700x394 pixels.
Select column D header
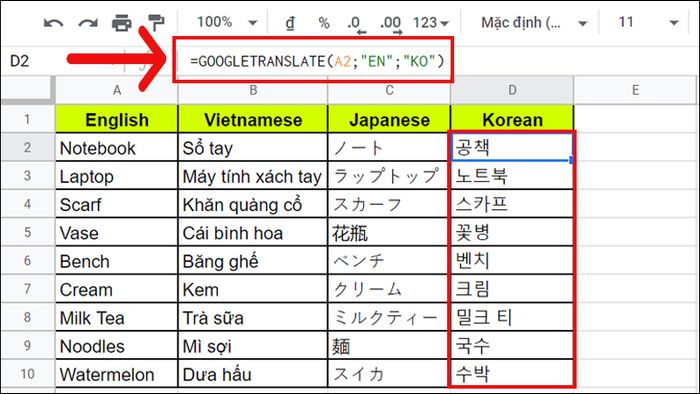point(512,90)
